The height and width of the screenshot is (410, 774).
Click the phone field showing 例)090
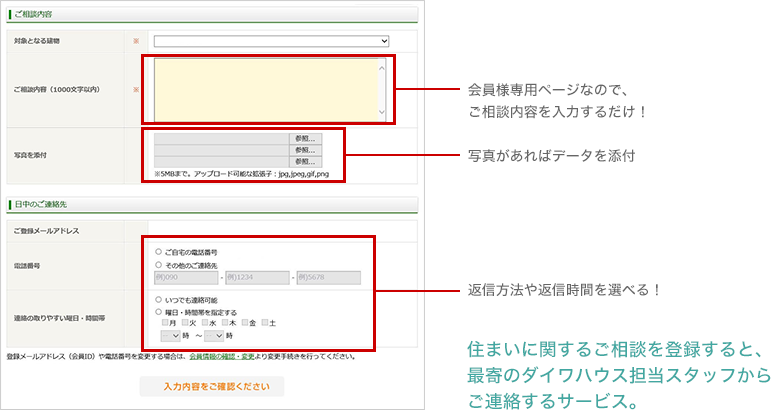185,278
